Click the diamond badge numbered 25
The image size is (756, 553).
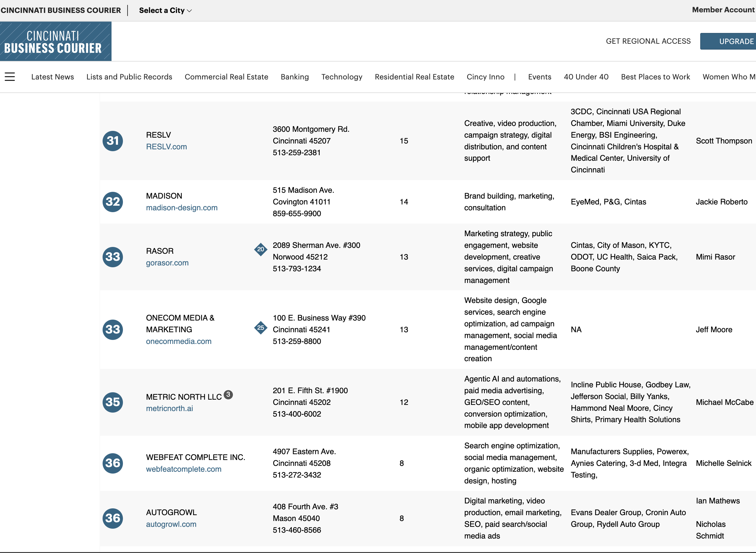260,328
